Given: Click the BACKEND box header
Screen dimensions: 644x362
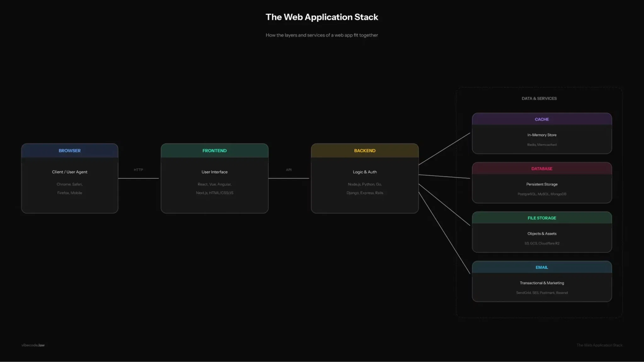Looking at the screenshot, I should [x=364, y=151].
